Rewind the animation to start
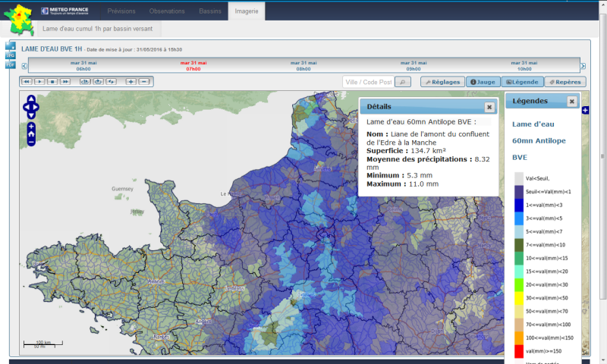 click(26, 81)
